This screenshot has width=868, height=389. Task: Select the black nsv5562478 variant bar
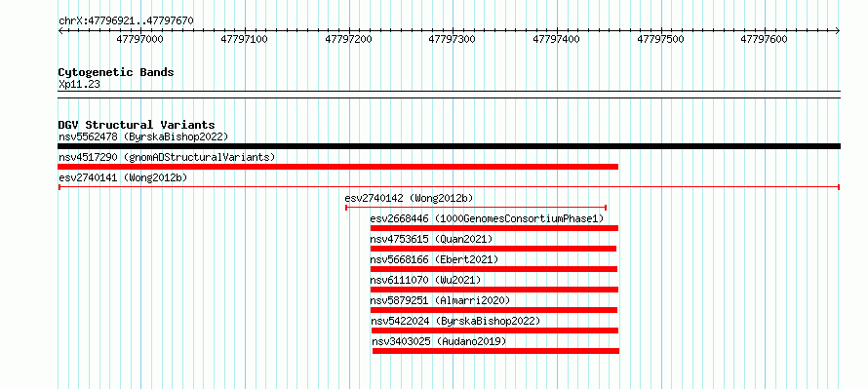pos(449,146)
